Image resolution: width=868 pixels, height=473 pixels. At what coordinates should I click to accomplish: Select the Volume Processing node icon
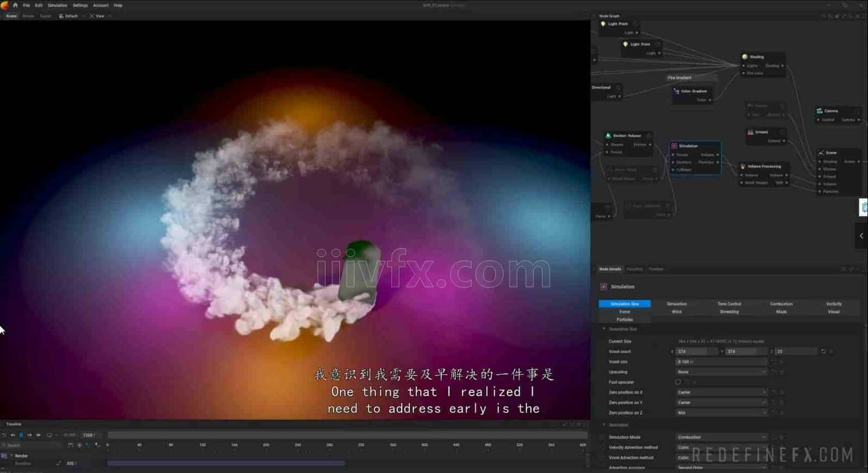(x=742, y=167)
